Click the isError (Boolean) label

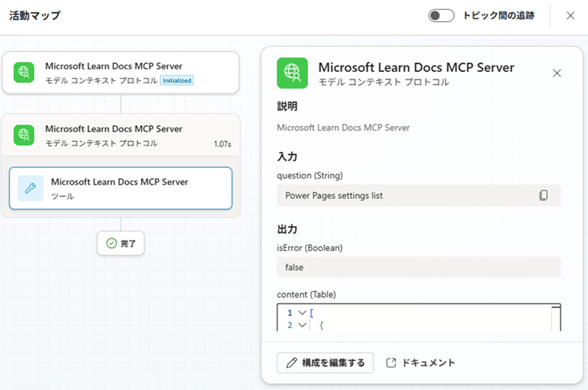[310, 248]
